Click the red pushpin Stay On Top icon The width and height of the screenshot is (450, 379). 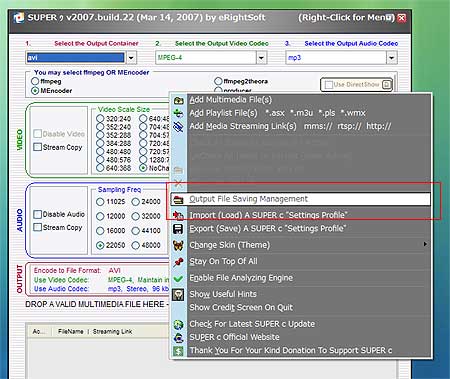pyautogui.click(x=178, y=262)
